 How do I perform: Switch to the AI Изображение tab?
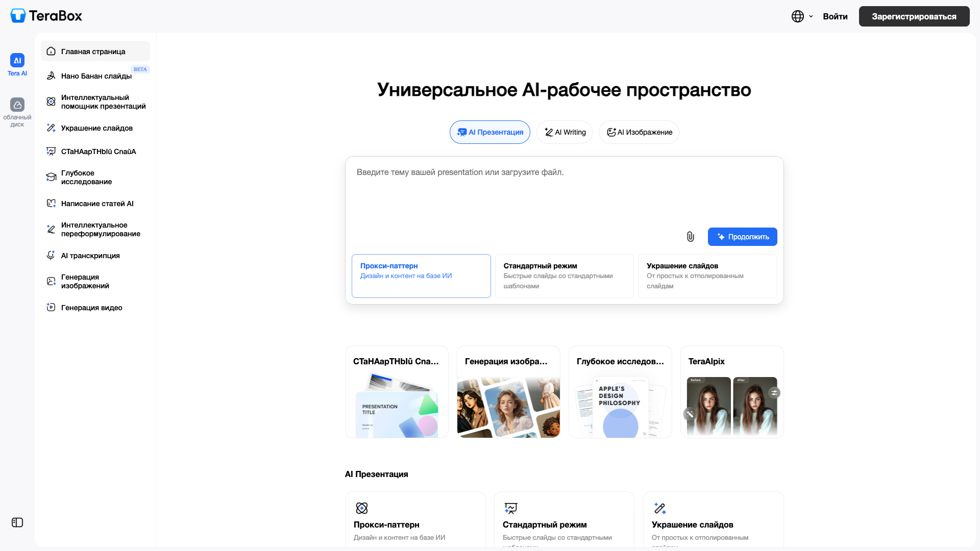(x=639, y=132)
